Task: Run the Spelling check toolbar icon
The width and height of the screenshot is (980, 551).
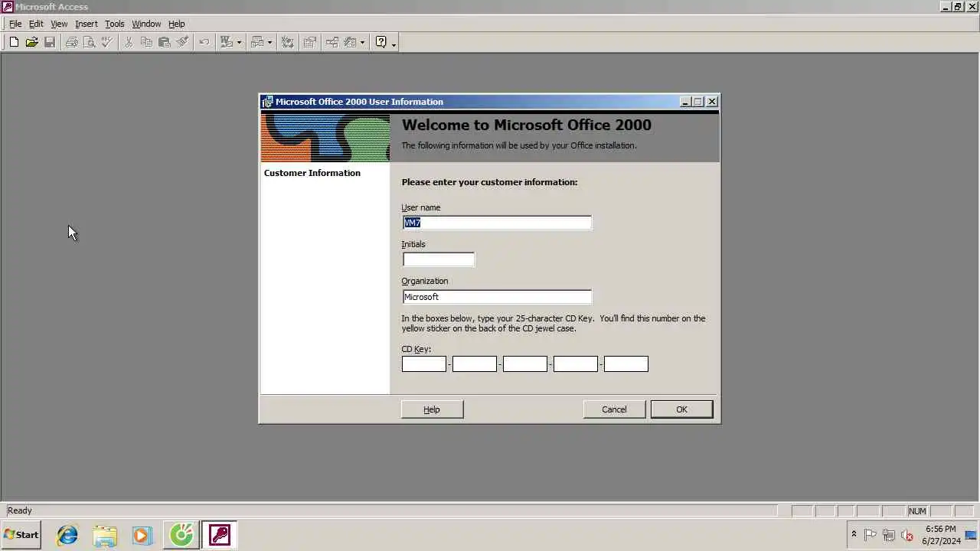Action: [x=107, y=42]
